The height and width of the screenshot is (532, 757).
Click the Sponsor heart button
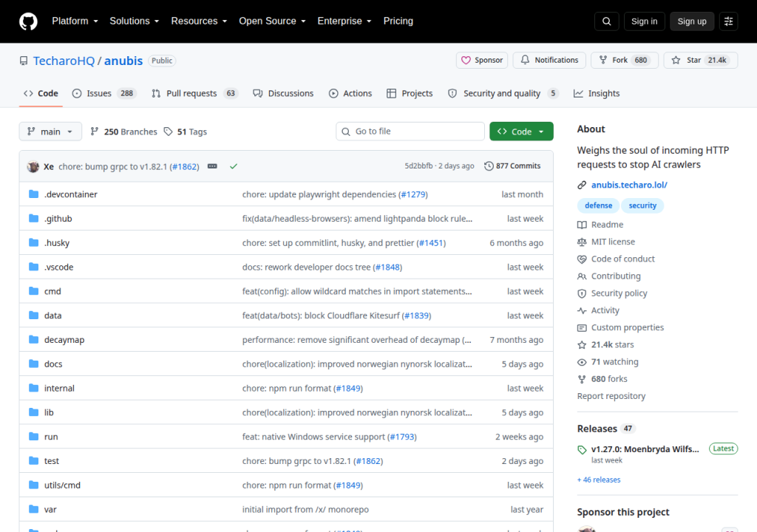pos(482,61)
